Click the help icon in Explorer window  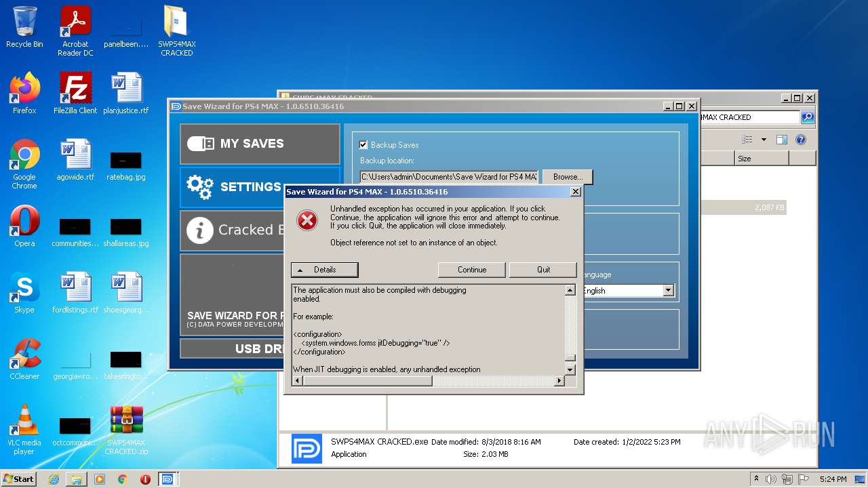coord(800,140)
